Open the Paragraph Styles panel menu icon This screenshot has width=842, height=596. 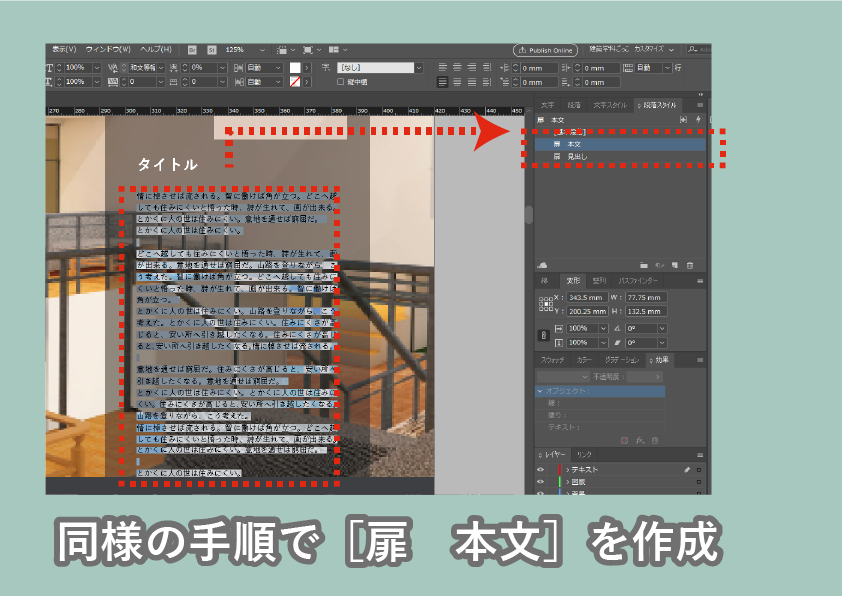(x=700, y=105)
